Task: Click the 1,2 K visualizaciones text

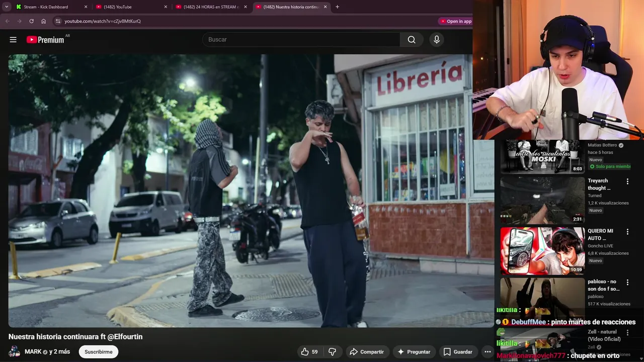Action: (608, 203)
